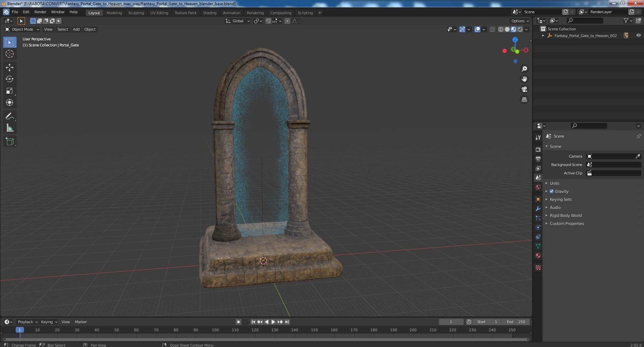The image size is (644, 347).
Task: Activate the Scale tool
Action: click(9, 91)
